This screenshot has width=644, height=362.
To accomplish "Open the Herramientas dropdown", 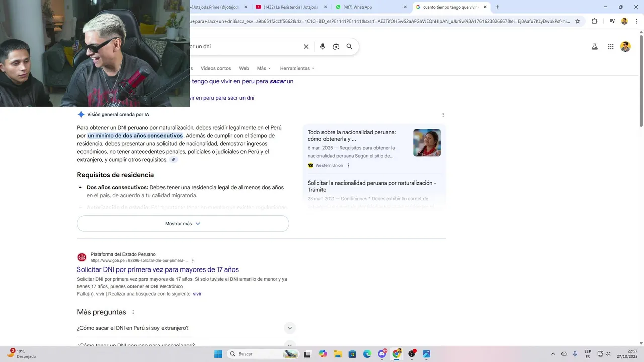I will click(297, 68).
